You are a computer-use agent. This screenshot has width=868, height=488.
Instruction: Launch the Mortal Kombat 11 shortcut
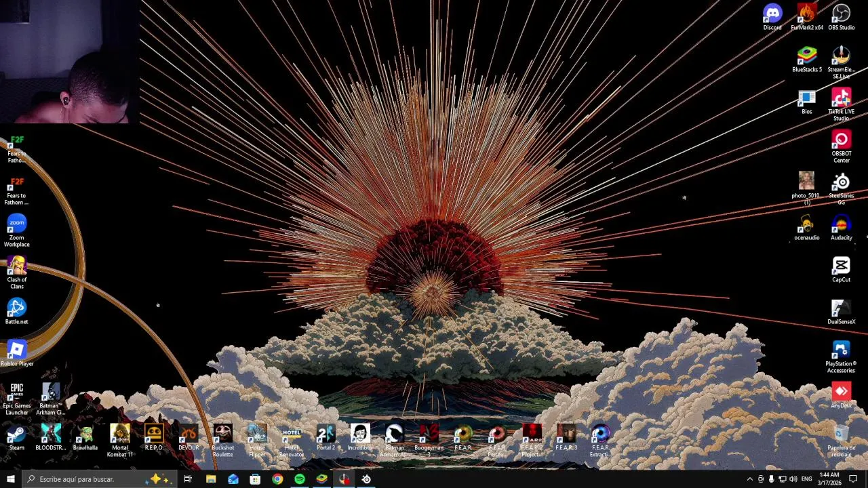[x=120, y=441]
